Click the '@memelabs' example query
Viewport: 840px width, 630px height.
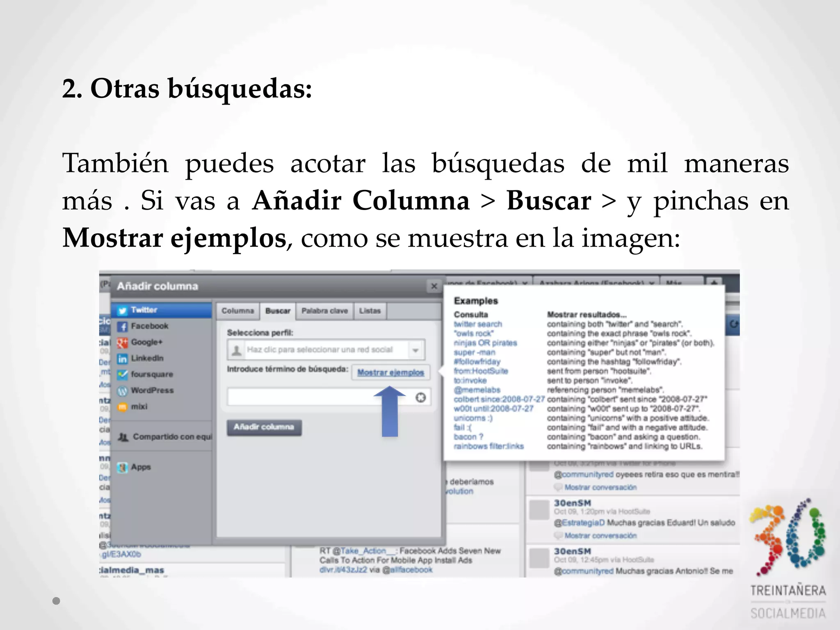click(x=477, y=390)
